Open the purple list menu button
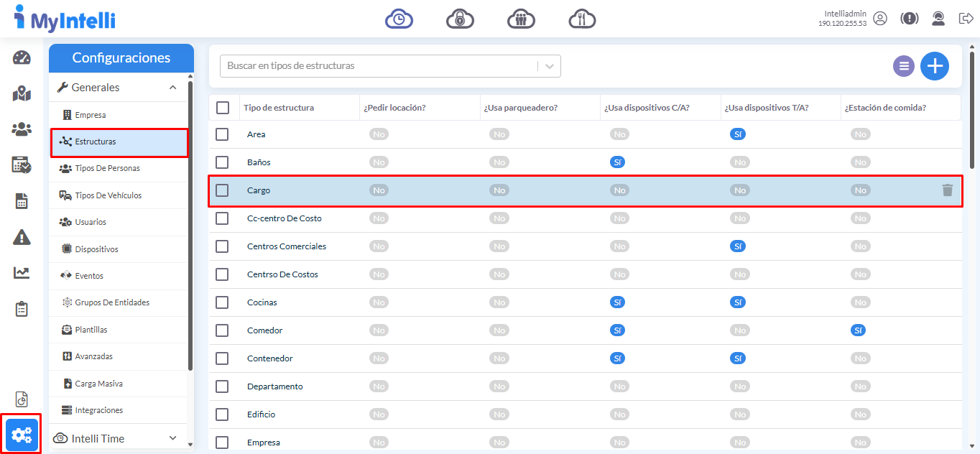This screenshot has width=980, height=454. (x=904, y=66)
